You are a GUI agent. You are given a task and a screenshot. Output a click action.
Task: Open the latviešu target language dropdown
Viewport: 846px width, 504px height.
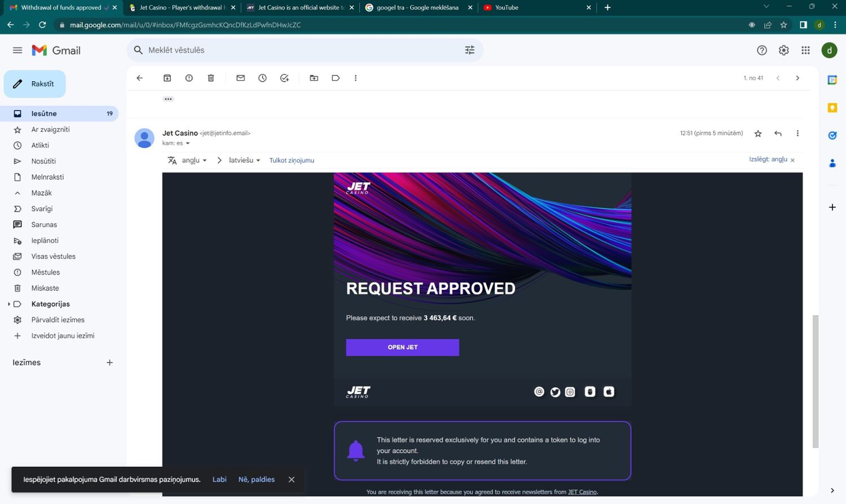tap(244, 161)
